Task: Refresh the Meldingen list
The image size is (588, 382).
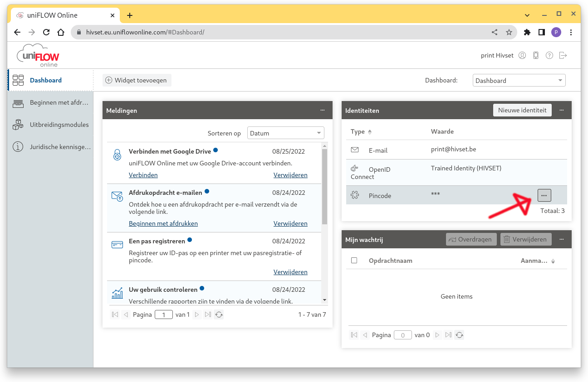Action: (219, 314)
